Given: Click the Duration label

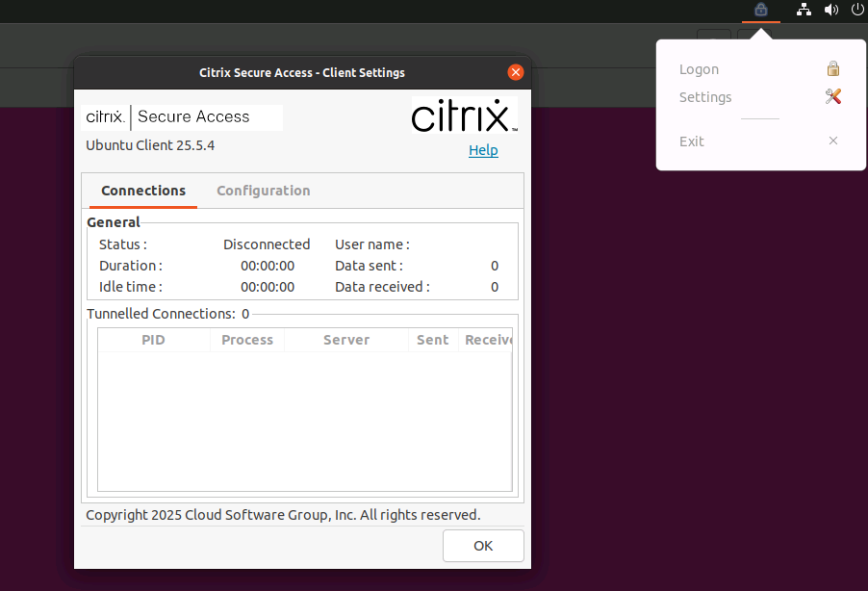Looking at the screenshot, I should coord(131,266).
